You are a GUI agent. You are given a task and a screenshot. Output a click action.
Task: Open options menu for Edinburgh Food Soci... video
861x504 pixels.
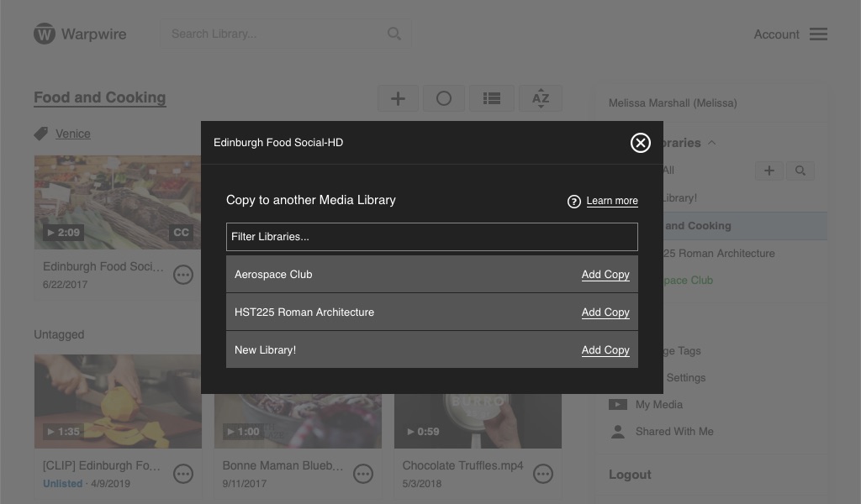[x=183, y=274]
